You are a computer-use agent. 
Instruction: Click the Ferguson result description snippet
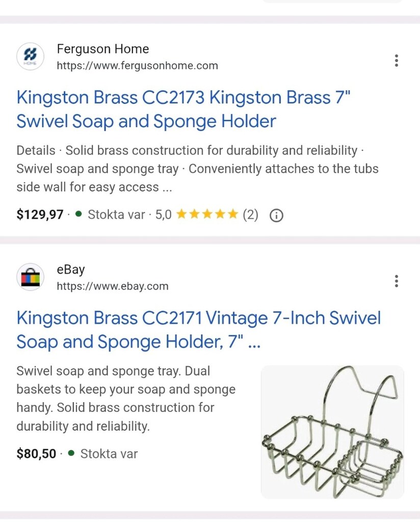point(197,169)
